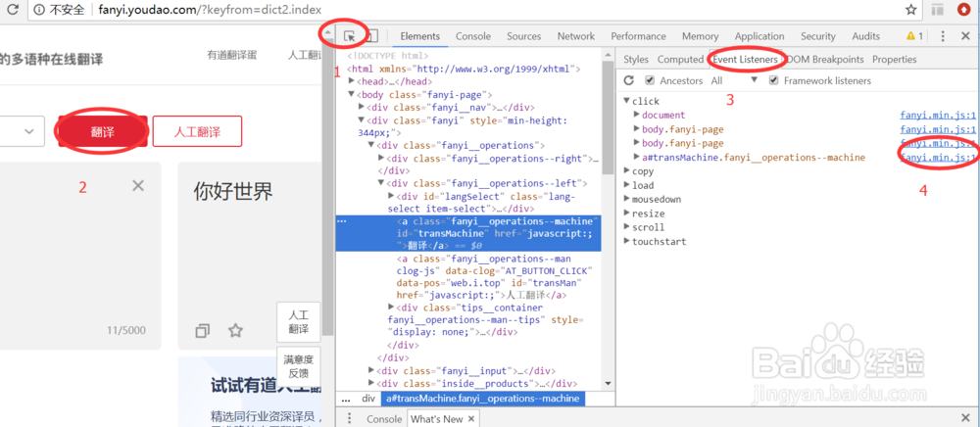Click the 人工翻译 floating side button
Viewport: 980px width, 427px height.
point(298,321)
